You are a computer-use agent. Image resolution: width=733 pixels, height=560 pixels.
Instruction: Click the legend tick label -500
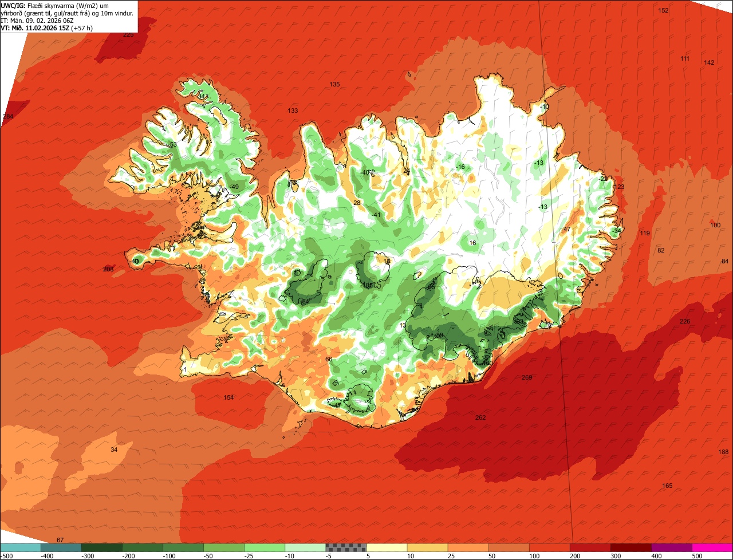pyautogui.click(x=6, y=556)
